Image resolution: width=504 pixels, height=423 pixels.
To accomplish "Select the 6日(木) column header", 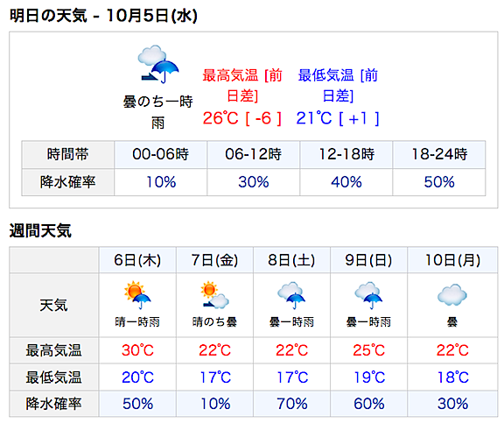I will point(137,260).
